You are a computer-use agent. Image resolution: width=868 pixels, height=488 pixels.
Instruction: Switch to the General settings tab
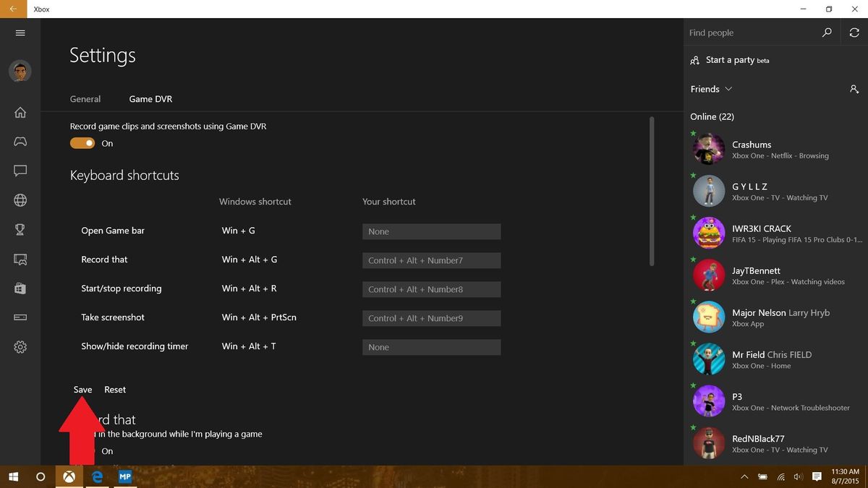pyautogui.click(x=85, y=99)
